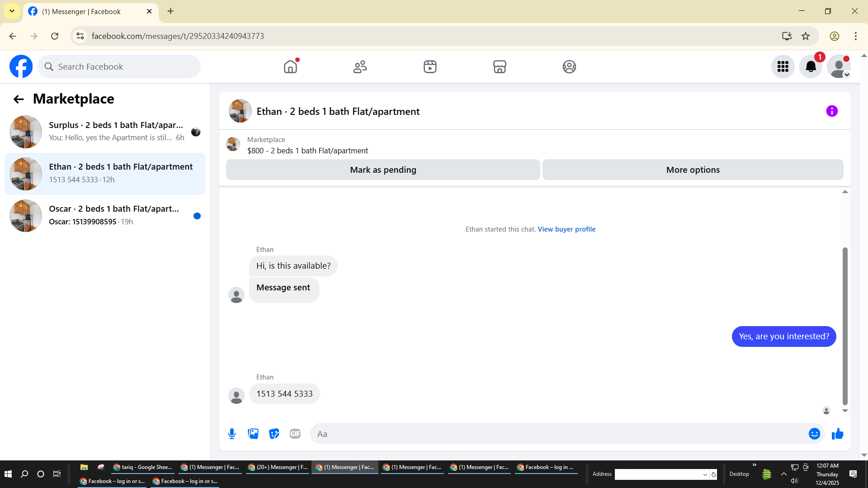The width and height of the screenshot is (868, 488).
Task: Open the Reels video icon
Action: pos(430,66)
